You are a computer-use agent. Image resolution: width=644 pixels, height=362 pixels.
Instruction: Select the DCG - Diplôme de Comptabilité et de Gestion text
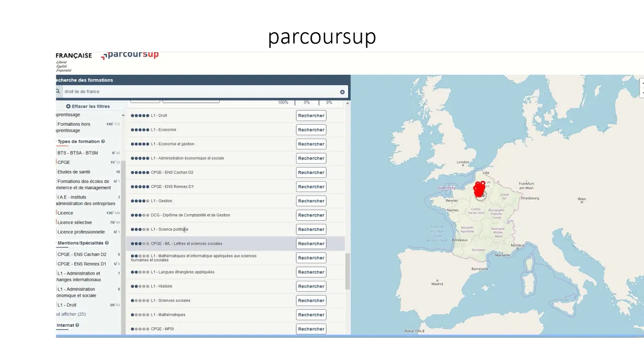(x=190, y=215)
